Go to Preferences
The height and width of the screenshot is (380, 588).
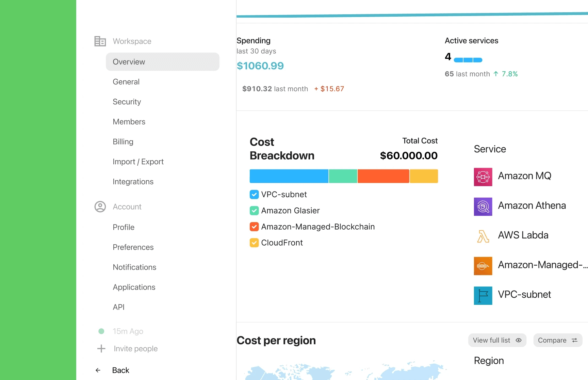[x=133, y=247]
